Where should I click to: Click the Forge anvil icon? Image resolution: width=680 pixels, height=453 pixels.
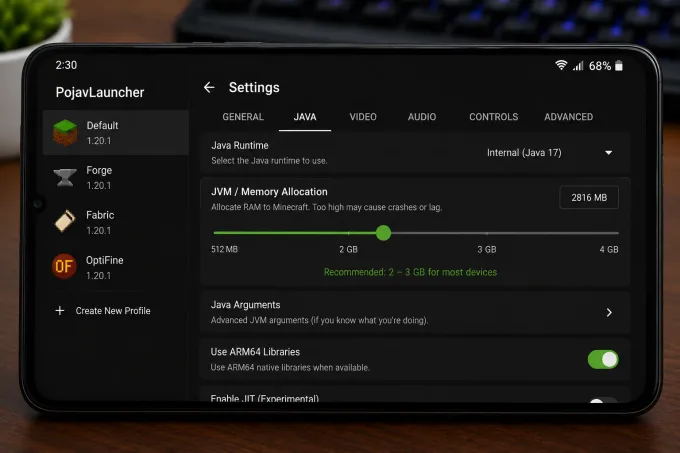point(65,178)
